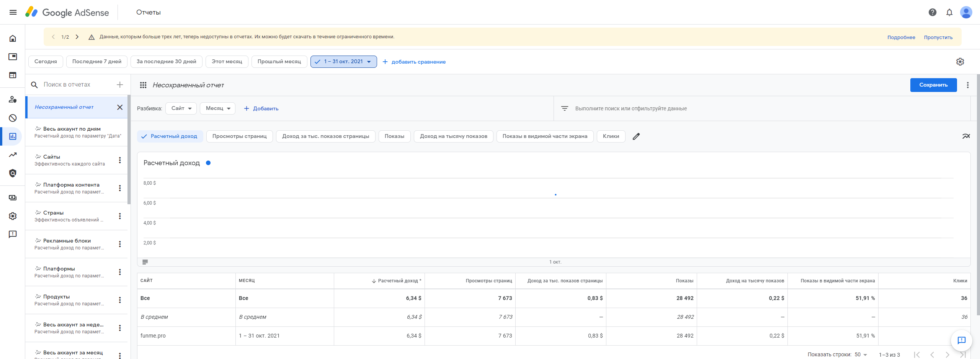Open report settings gear icon
The width and height of the screenshot is (980, 359).
[960, 62]
